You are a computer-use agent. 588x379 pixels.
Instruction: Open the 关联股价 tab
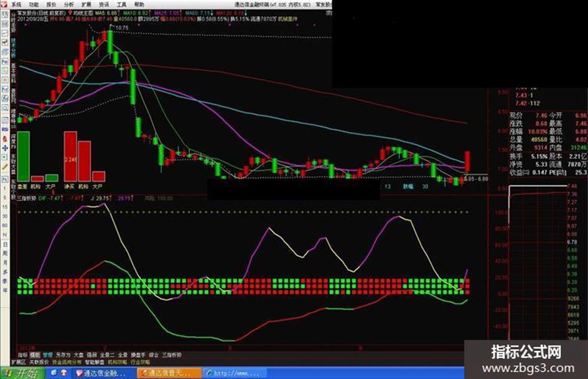39,362
